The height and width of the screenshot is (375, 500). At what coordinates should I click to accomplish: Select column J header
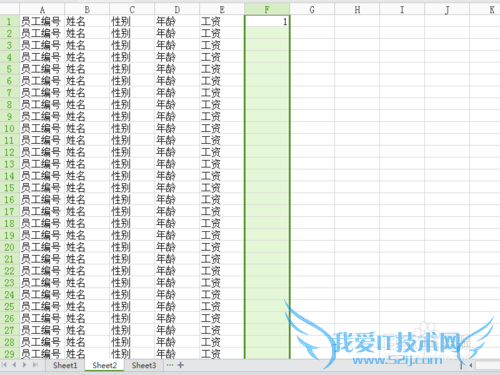447,10
